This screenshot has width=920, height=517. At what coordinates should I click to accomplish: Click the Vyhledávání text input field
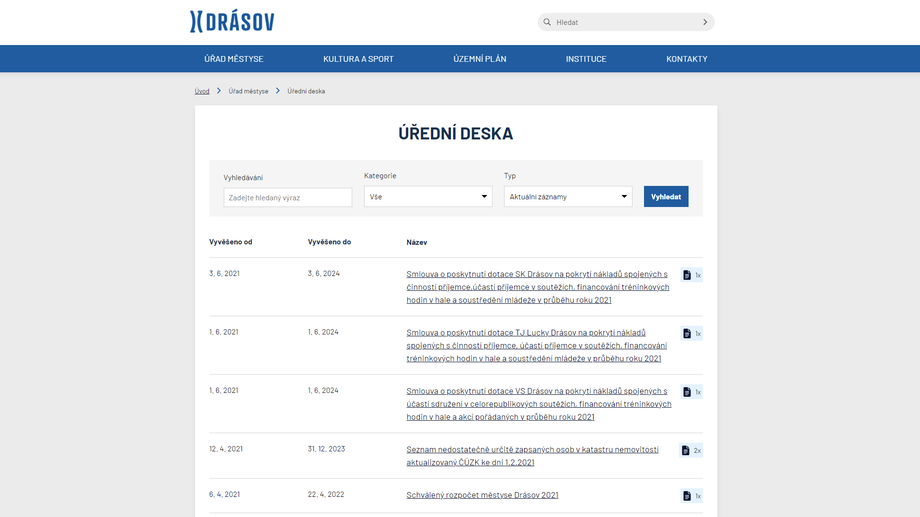tap(288, 198)
